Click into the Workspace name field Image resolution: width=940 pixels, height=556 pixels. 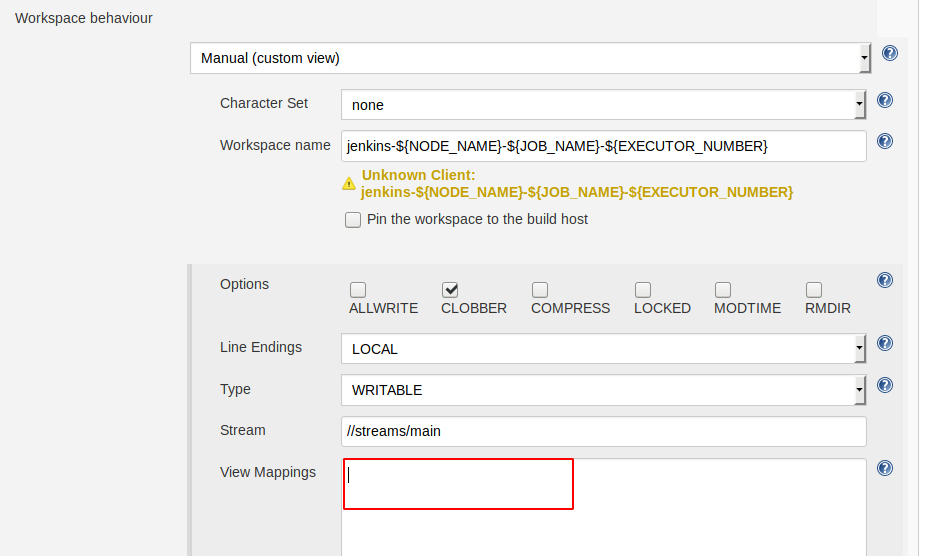(603, 146)
